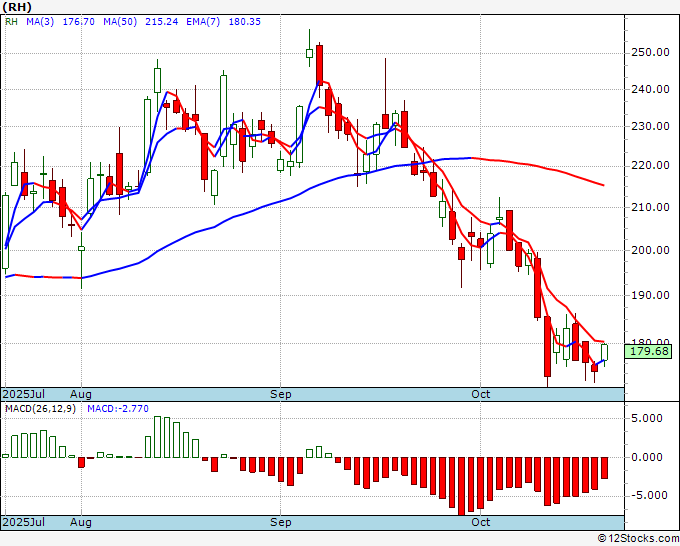This screenshot has width=680, height=546.
Task: Click the 210.00 price axis label
Action: click(649, 207)
